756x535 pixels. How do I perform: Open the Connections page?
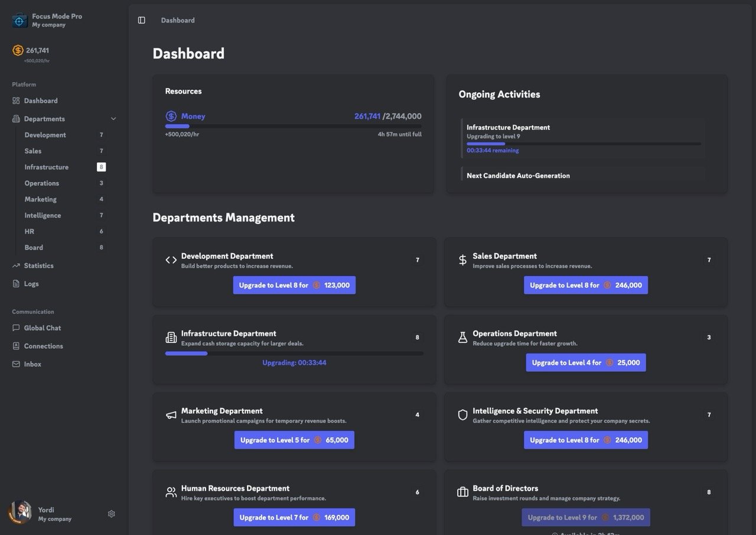pos(44,346)
